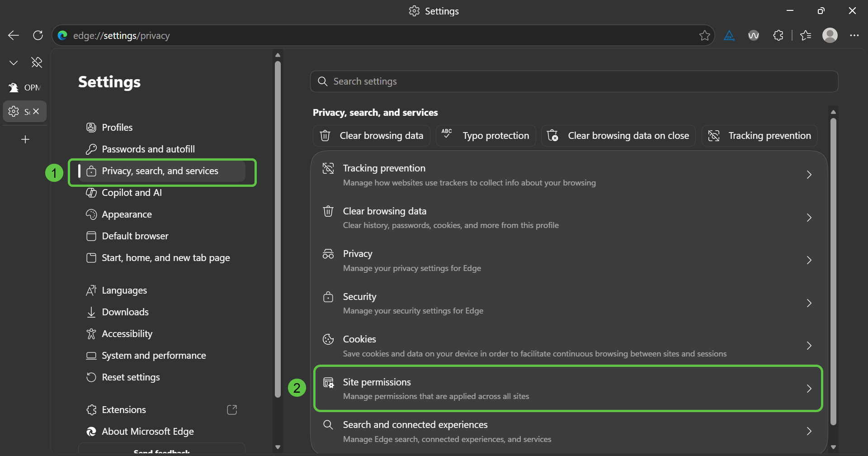
Task: Reload the page with refresh icon
Action: pos(38,35)
